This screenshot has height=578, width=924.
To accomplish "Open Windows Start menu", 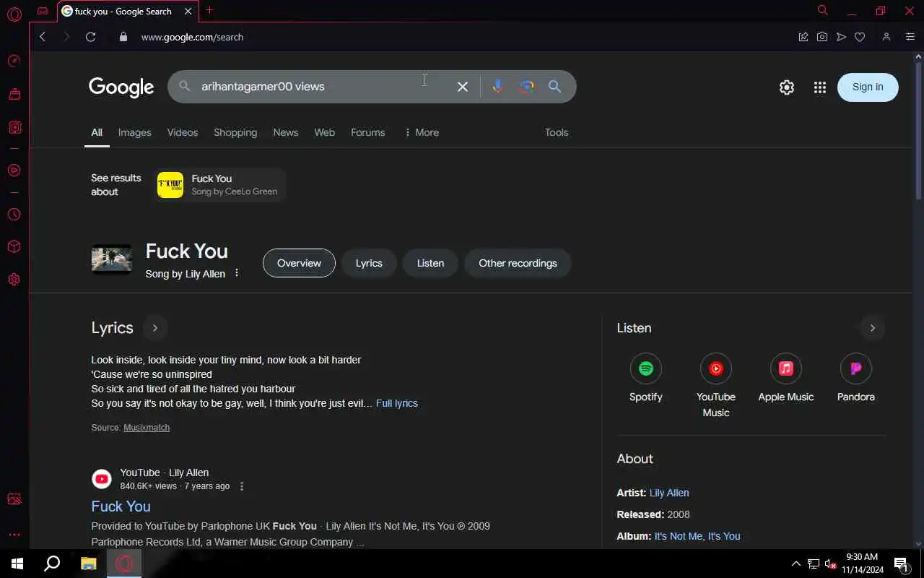I will (17, 564).
